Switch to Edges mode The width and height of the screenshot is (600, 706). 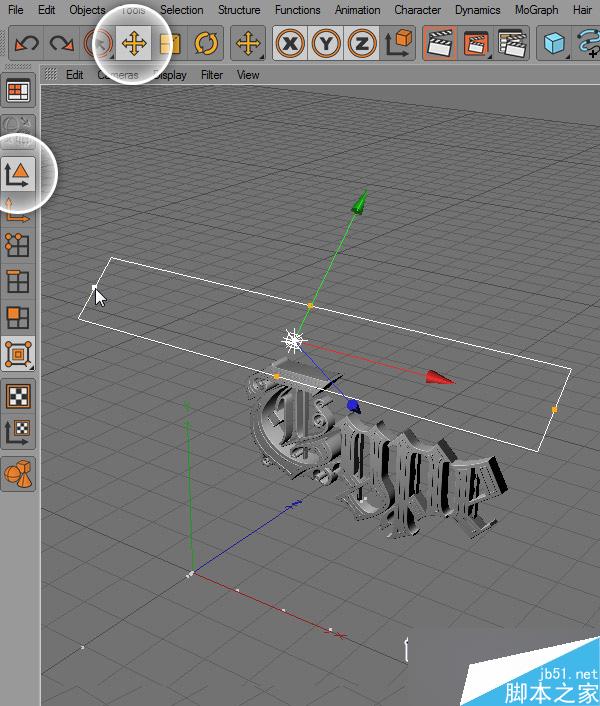click(18, 282)
